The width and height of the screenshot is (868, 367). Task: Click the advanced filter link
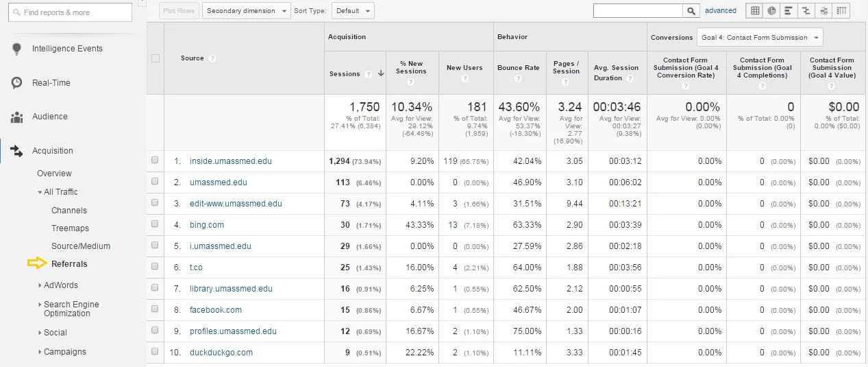(x=721, y=11)
